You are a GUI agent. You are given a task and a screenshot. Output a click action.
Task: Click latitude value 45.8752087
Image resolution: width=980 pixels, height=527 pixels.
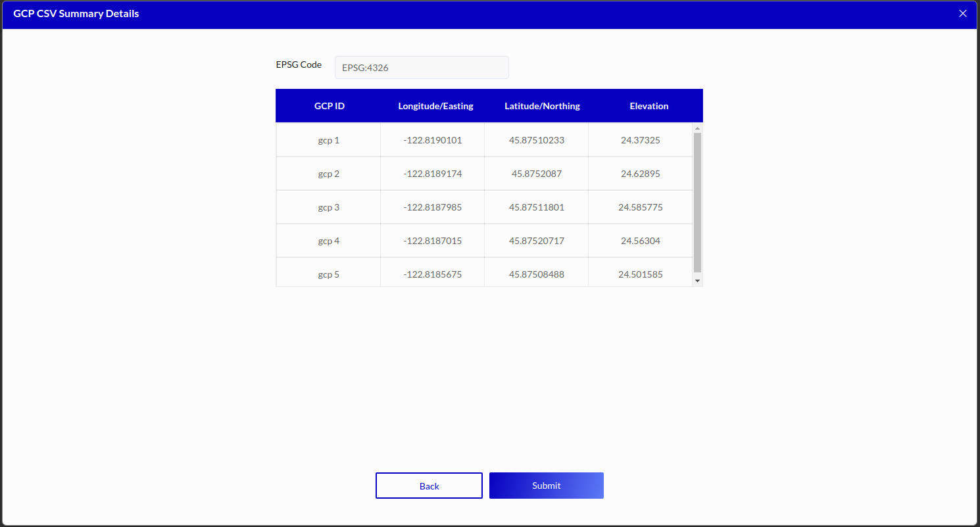tap(537, 174)
